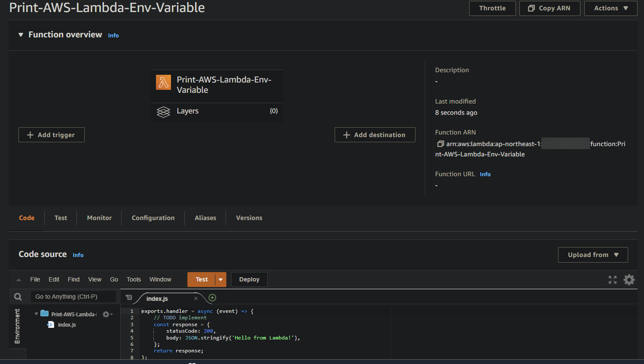Close the index.js tab

[x=196, y=298]
